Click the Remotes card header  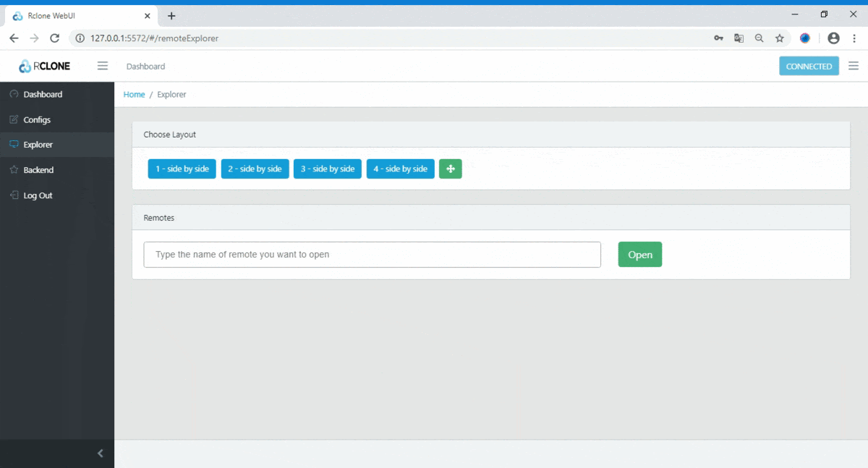tap(491, 218)
